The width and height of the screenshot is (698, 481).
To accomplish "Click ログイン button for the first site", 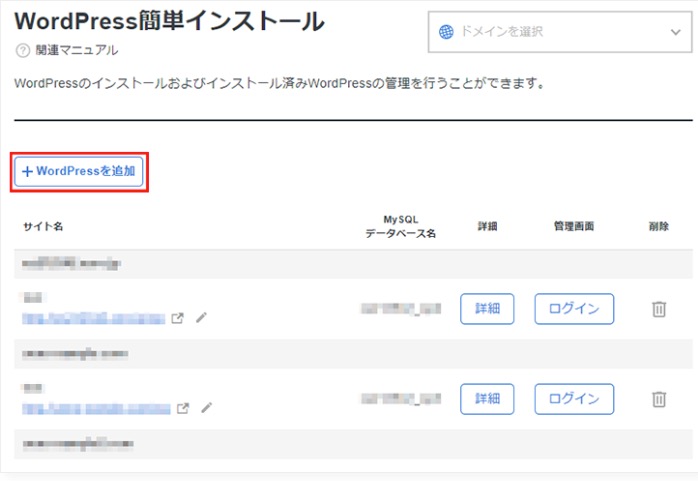I will (574, 309).
